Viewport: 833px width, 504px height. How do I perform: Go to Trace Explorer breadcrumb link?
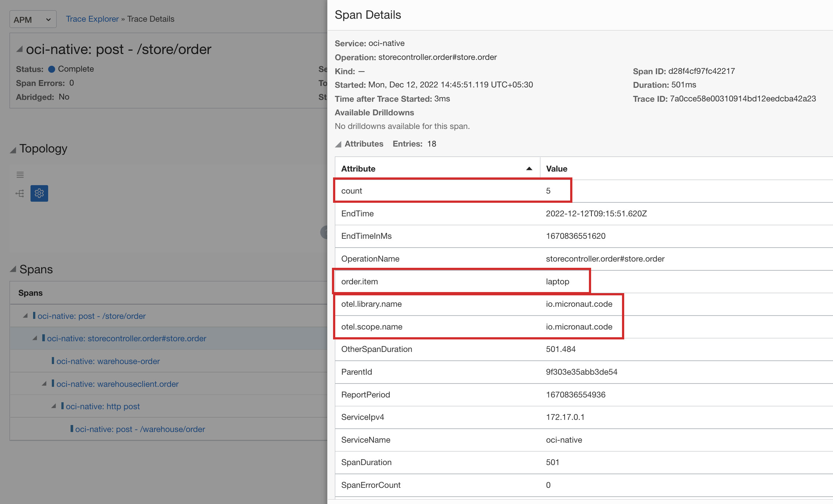(x=92, y=19)
